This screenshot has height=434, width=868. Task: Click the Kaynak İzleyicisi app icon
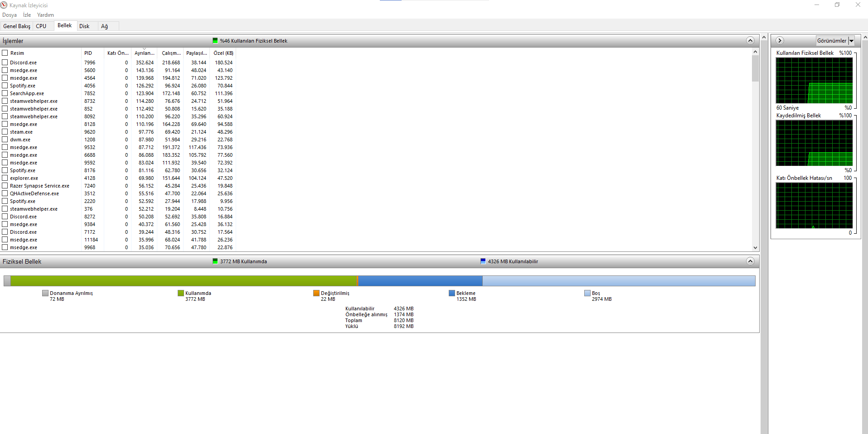pos(4,5)
